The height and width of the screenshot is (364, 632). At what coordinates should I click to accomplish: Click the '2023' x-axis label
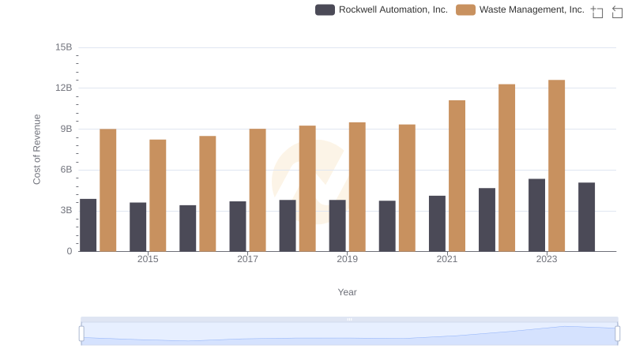547,259
